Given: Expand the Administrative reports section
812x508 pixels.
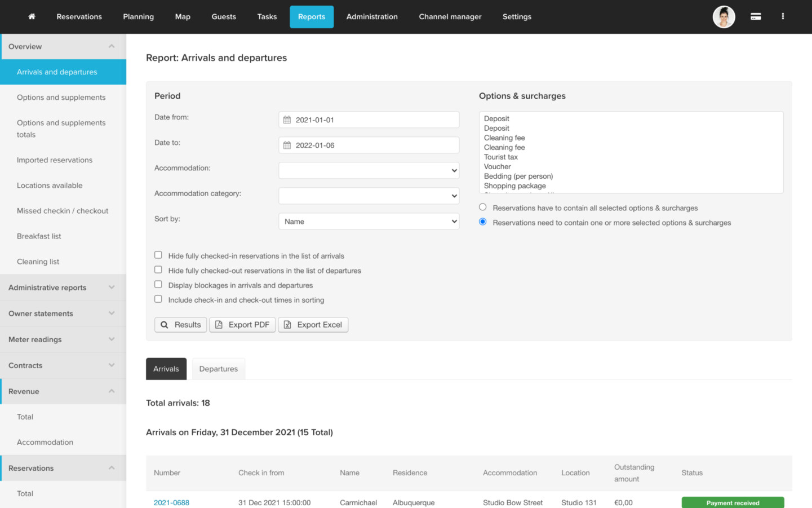Looking at the screenshot, I should [x=63, y=288].
